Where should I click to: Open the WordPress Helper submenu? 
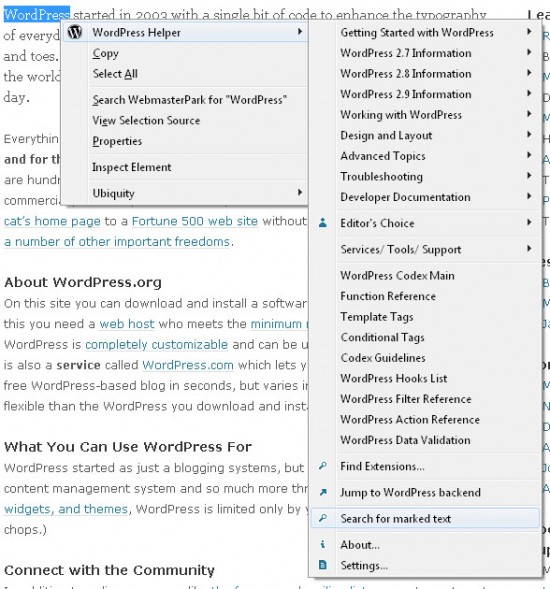tap(185, 32)
